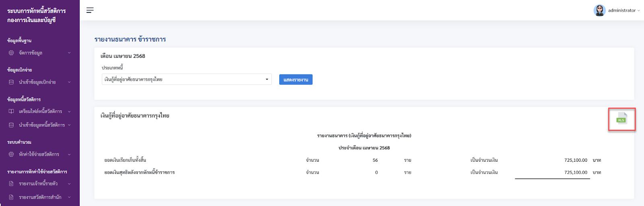Click the ยอดเงินเรียกเก็บทั้งสิ้น row label
This screenshot has width=644, height=206.
125,160
